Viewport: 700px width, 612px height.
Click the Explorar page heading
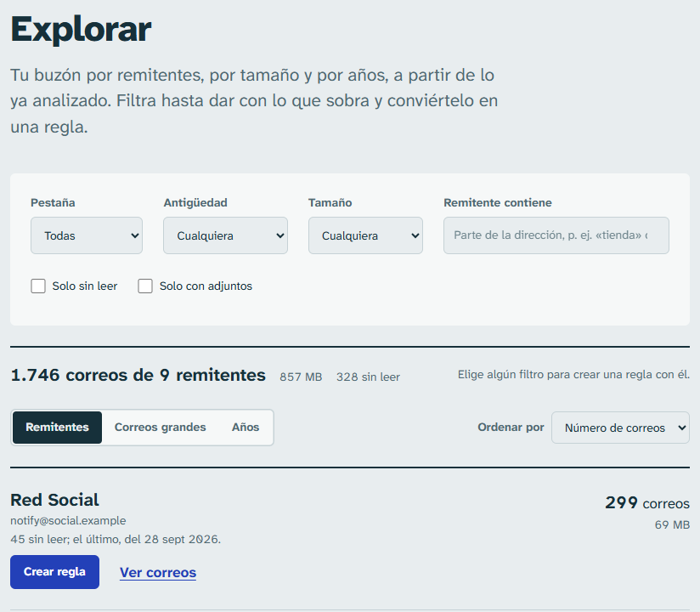click(81, 30)
